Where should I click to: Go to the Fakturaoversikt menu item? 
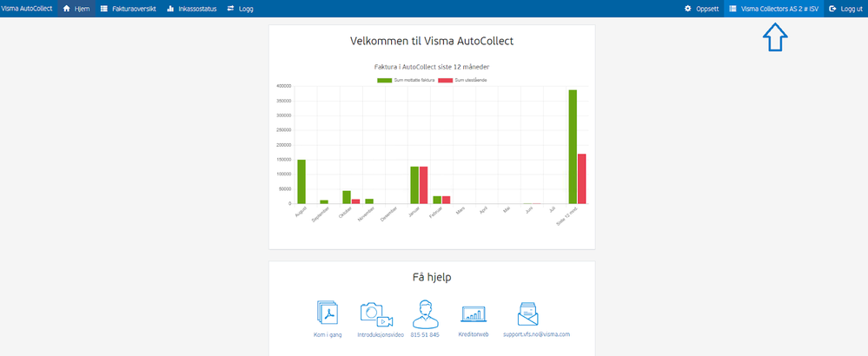point(128,9)
